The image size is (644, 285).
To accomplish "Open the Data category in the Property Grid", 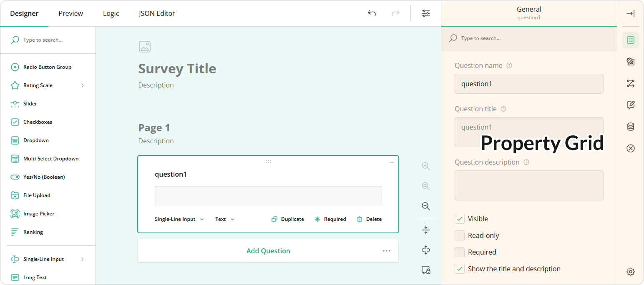I will (631, 127).
